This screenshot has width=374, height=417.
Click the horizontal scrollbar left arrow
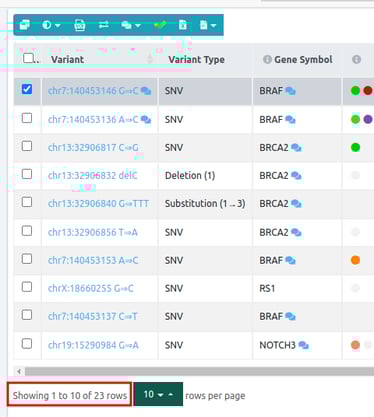(19, 371)
